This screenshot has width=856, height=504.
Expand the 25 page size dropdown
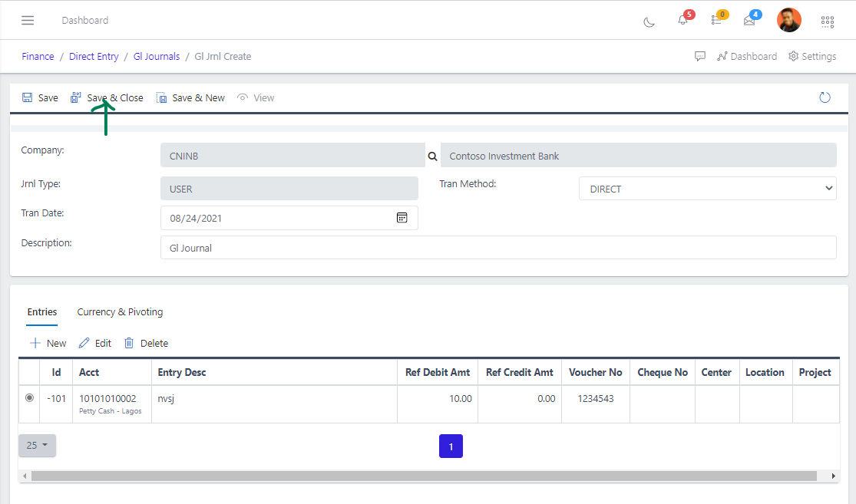point(37,445)
